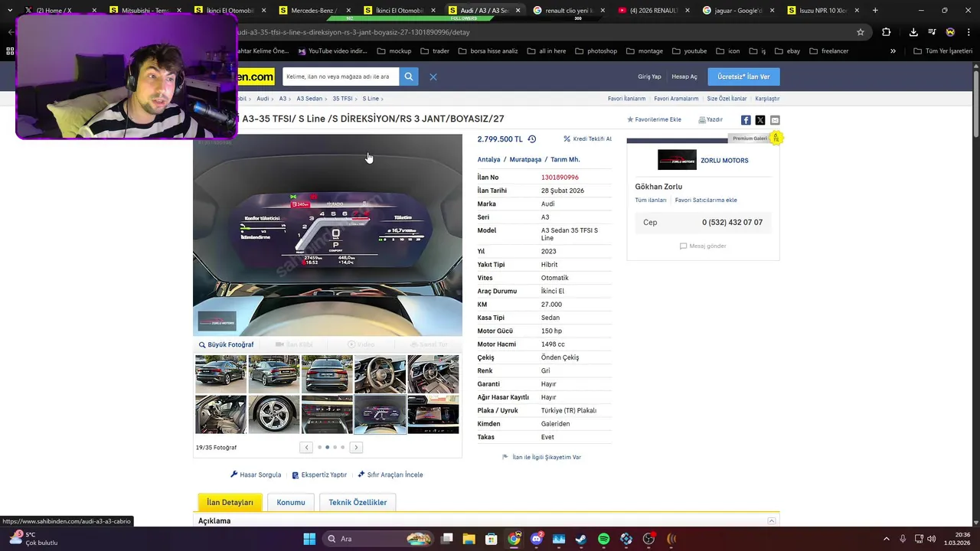Open the Windows Start menu

[309, 539]
